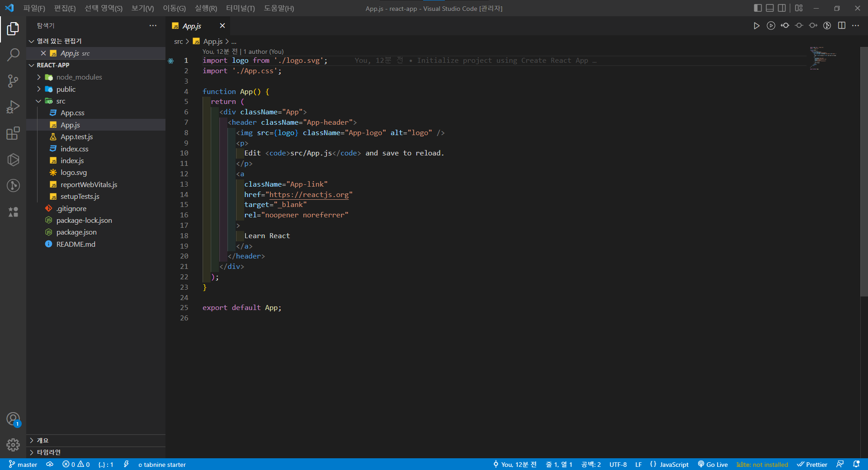Click Synchronize Changes cloud icon
Viewport: 868px width, 470px height.
(x=50, y=465)
